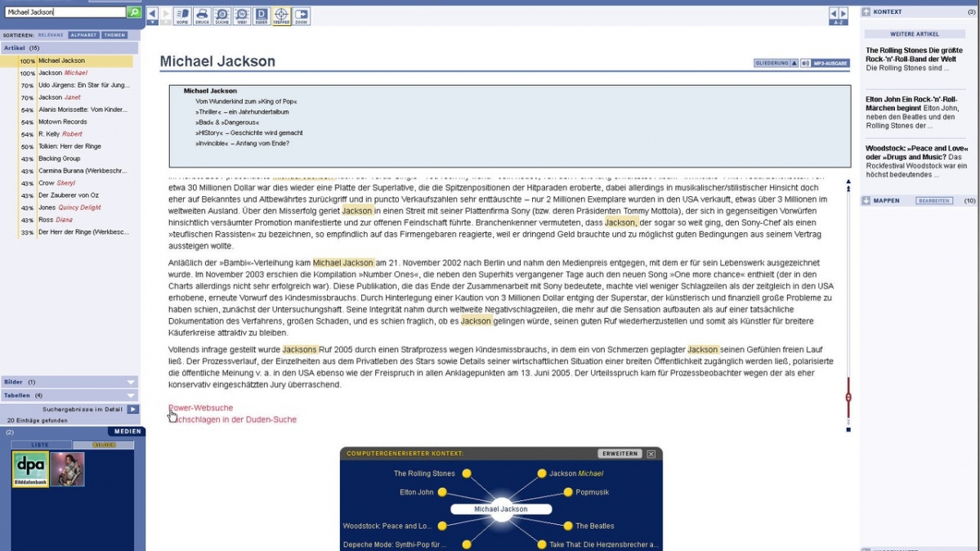
Task: Collapse the Mappen panel section
Action: [x=866, y=200]
